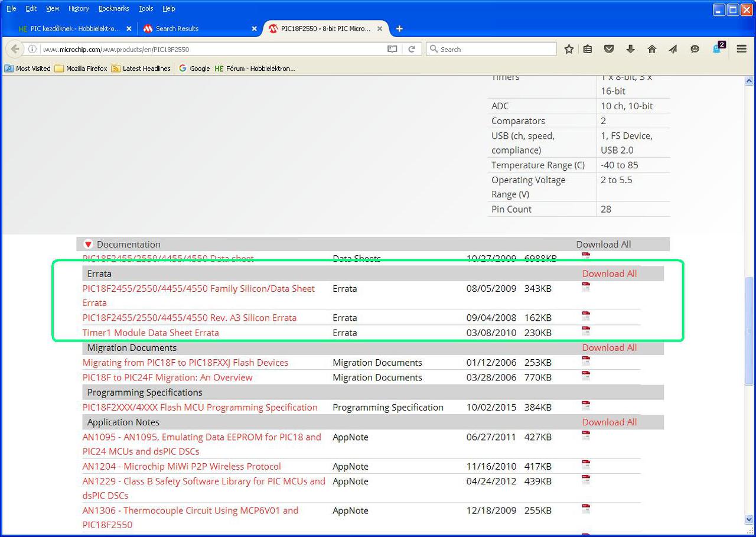Download PDF for AN1095 app note
The height and width of the screenshot is (537, 756).
coord(586,435)
